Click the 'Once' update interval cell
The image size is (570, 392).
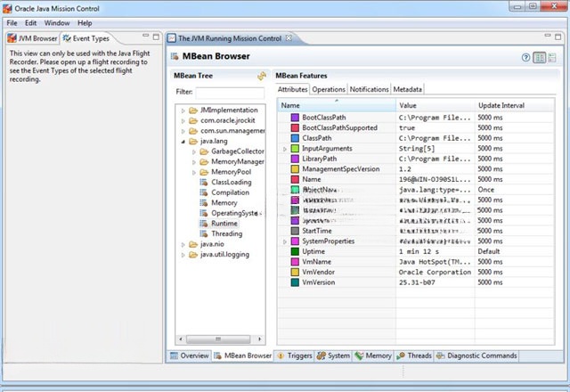tap(486, 190)
